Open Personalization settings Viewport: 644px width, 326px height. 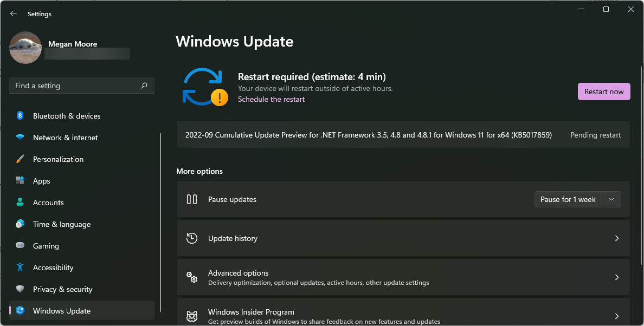82,159
